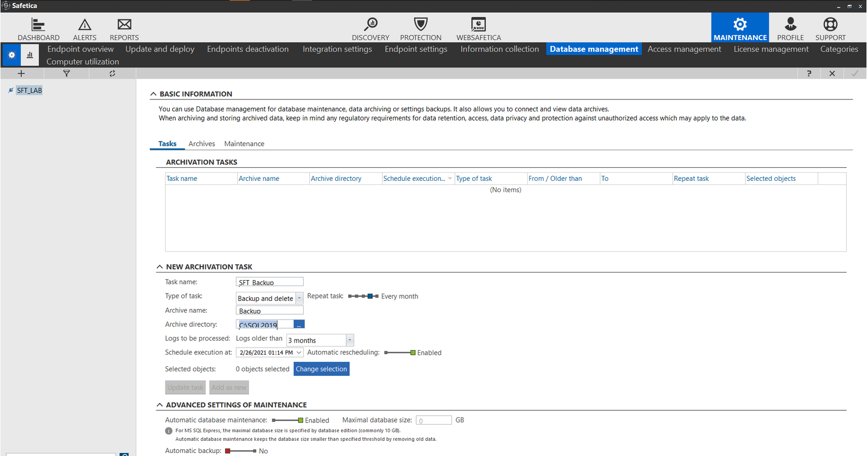Switch to the Archives tab

click(x=201, y=144)
